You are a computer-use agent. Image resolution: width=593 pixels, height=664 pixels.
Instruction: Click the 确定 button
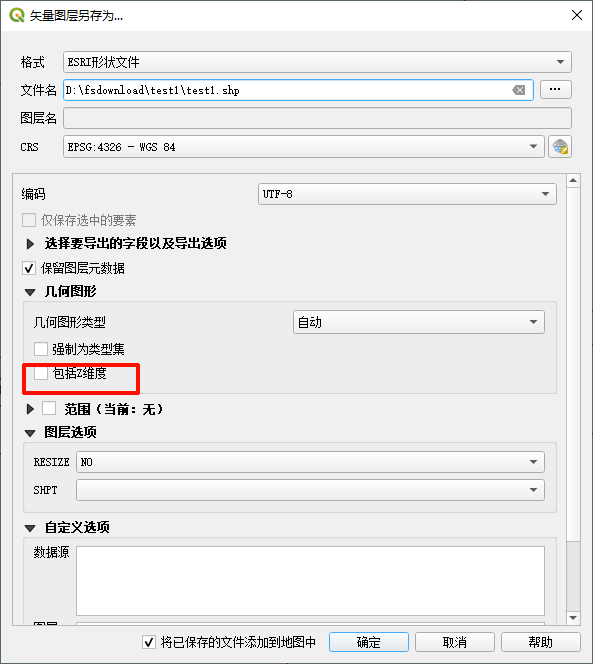pos(369,642)
